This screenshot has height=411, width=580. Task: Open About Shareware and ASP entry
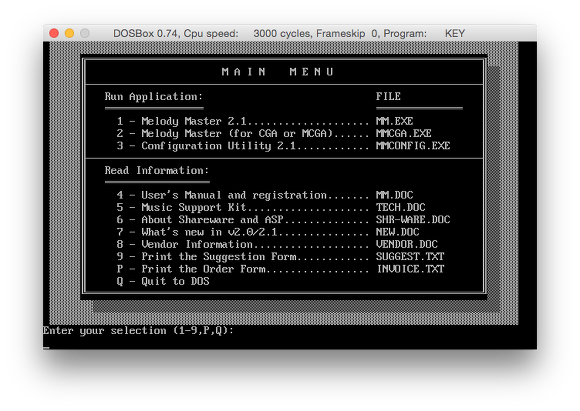(x=283, y=220)
